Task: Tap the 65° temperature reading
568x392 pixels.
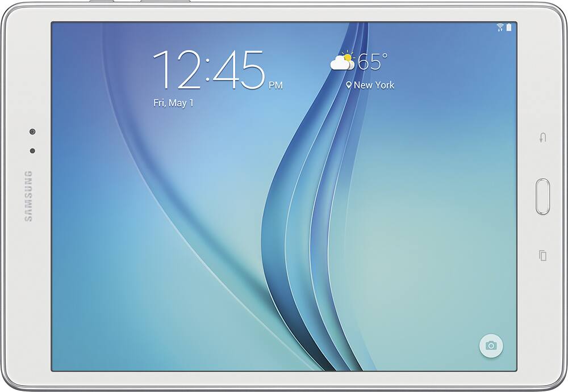Action: [x=373, y=61]
